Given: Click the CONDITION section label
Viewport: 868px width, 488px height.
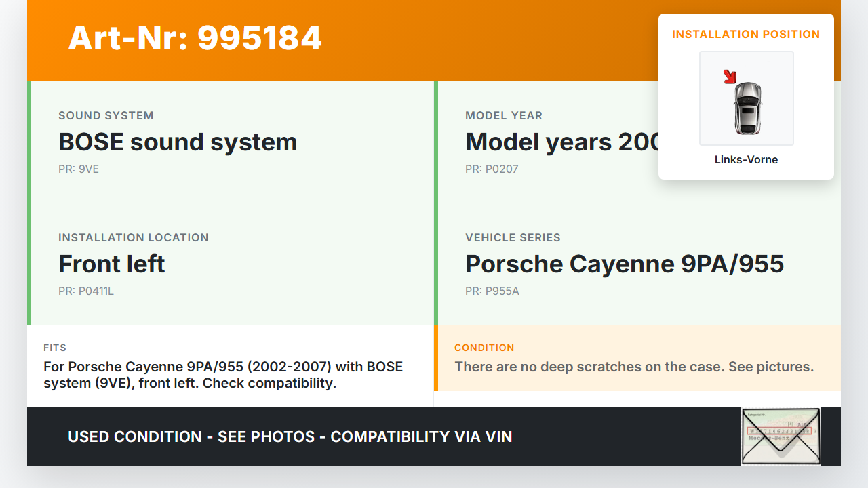Looking at the screenshot, I should 484,348.
